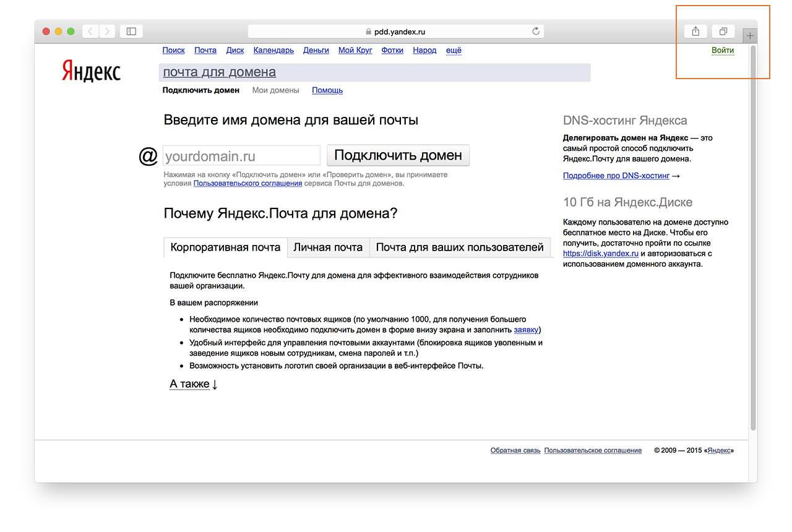Expand the ещё services dropdown
The height and width of the screenshot is (532, 792).
pyautogui.click(x=454, y=50)
